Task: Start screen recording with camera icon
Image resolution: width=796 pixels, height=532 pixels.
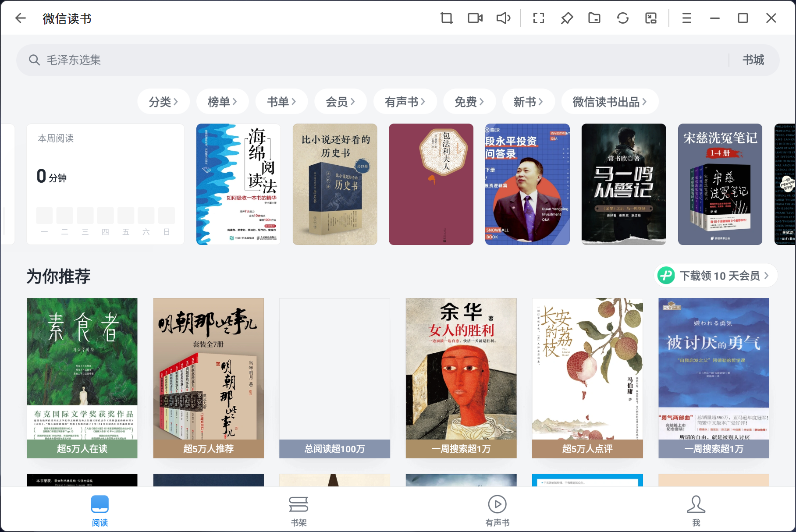Action: point(475,18)
